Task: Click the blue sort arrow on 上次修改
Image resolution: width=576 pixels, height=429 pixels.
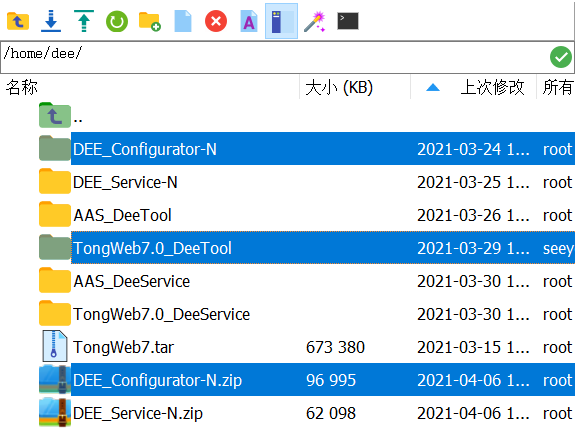Action: [x=433, y=87]
